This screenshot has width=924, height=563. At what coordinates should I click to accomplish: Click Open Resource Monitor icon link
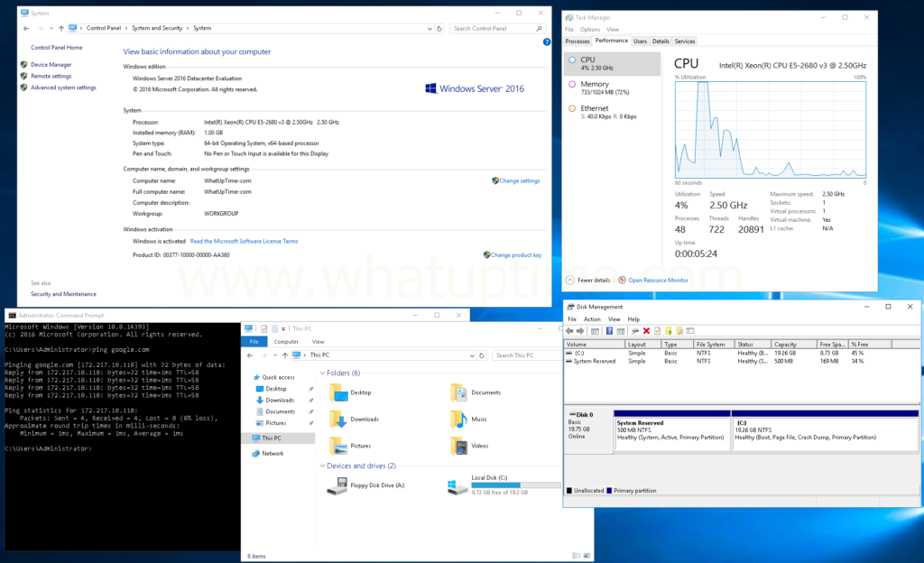click(x=622, y=280)
